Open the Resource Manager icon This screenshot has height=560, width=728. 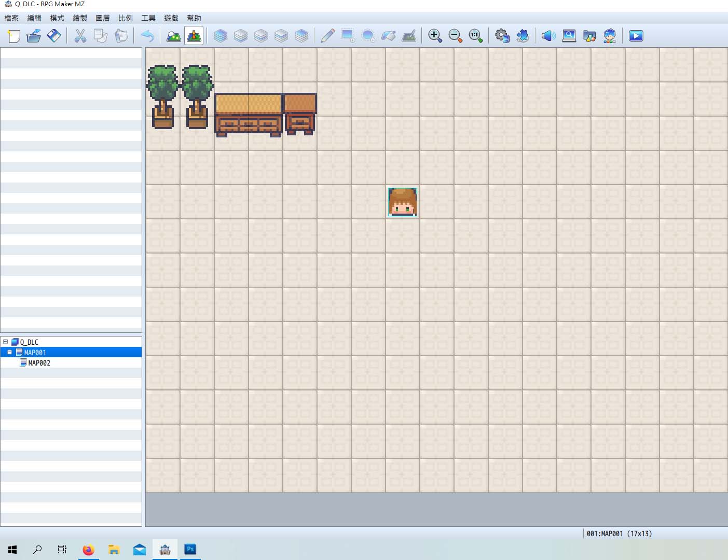point(589,36)
